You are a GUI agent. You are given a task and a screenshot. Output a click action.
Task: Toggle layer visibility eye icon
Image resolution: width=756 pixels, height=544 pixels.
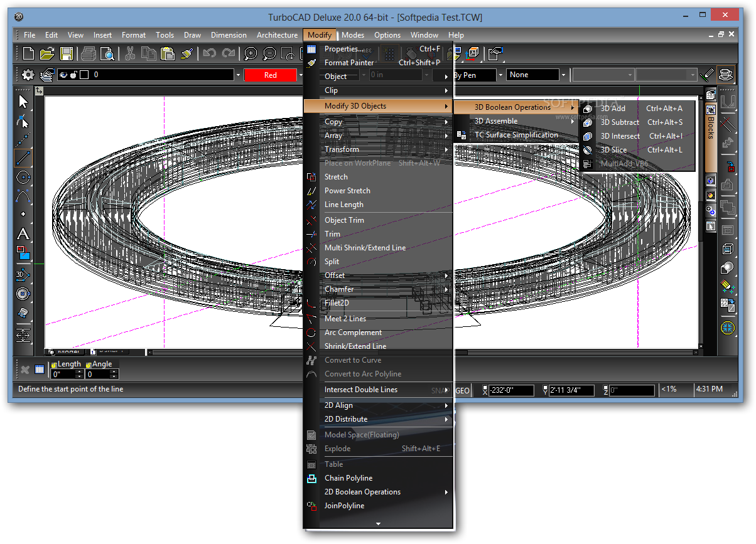[63, 75]
